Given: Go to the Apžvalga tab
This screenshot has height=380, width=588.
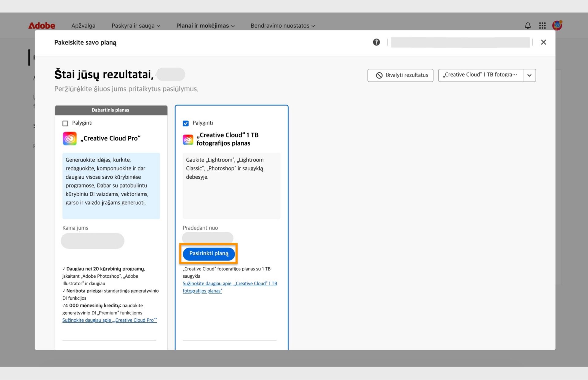Looking at the screenshot, I should click(83, 26).
